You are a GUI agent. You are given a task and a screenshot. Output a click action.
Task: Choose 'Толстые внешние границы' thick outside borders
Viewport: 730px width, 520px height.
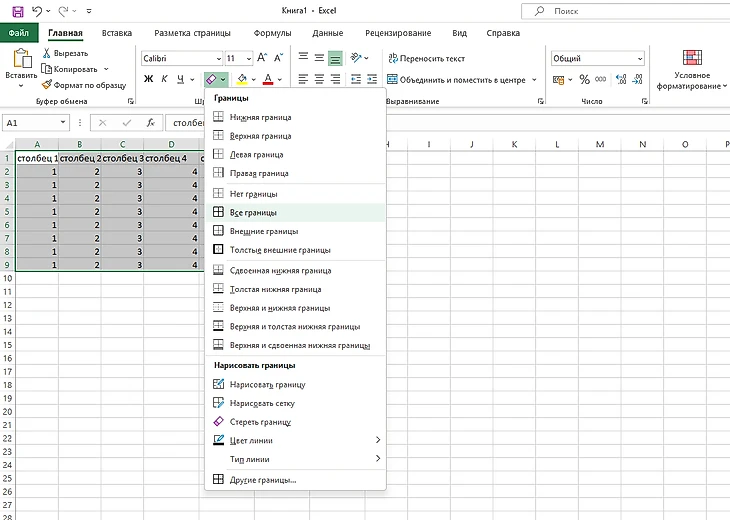point(279,250)
